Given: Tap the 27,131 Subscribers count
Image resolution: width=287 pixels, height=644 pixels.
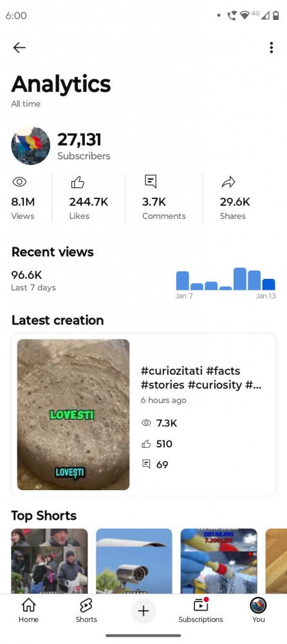Looking at the screenshot, I should click(x=84, y=146).
